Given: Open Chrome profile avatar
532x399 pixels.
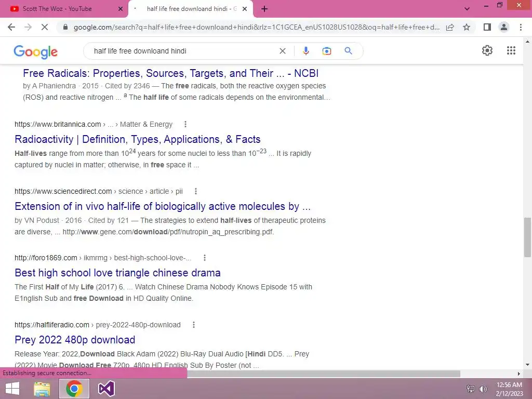Looking at the screenshot, I should click(504, 27).
